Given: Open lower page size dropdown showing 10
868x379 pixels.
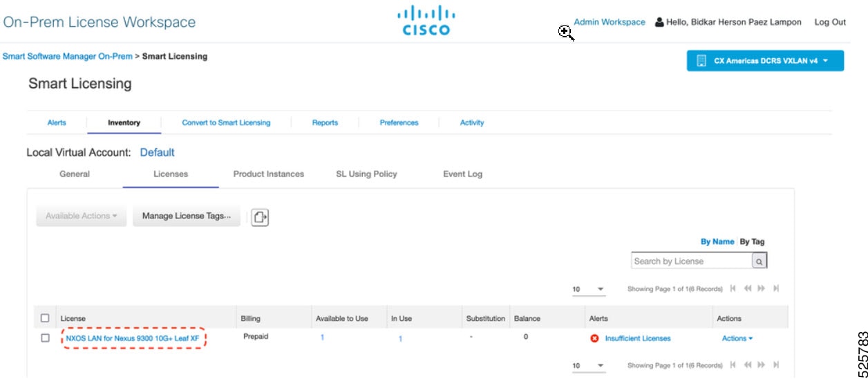Looking at the screenshot, I should [x=588, y=366].
